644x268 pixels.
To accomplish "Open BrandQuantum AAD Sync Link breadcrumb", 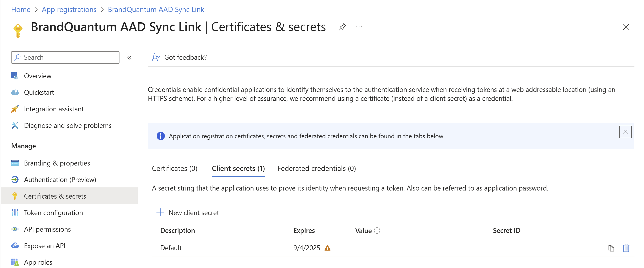I will tap(156, 9).
